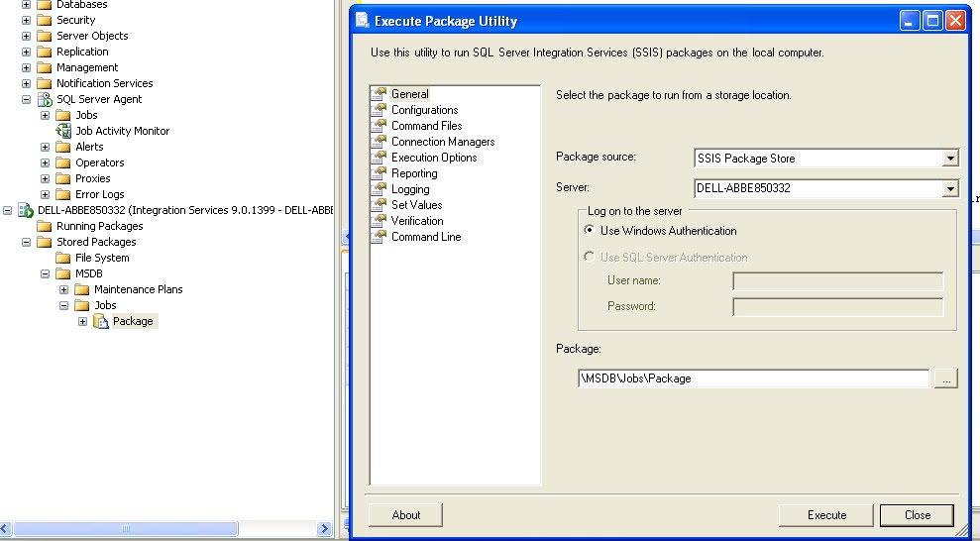Open the Logging page
Image resolution: width=980 pixels, height=541 pixels.
pyautogui.click(x=410, y=189)
